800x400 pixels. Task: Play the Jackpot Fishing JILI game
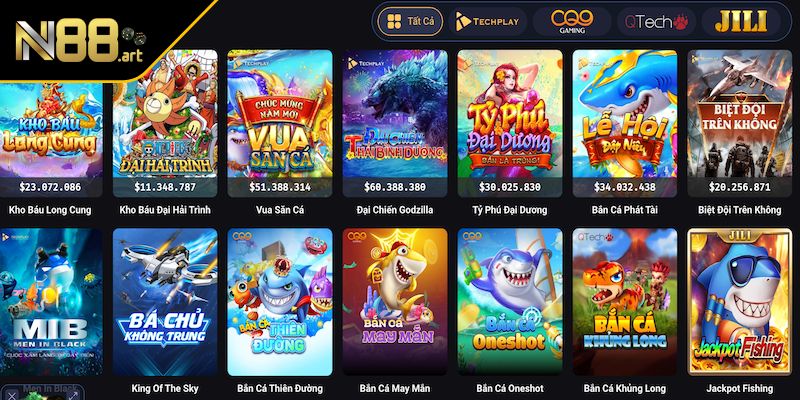click(x=739, y=302)
